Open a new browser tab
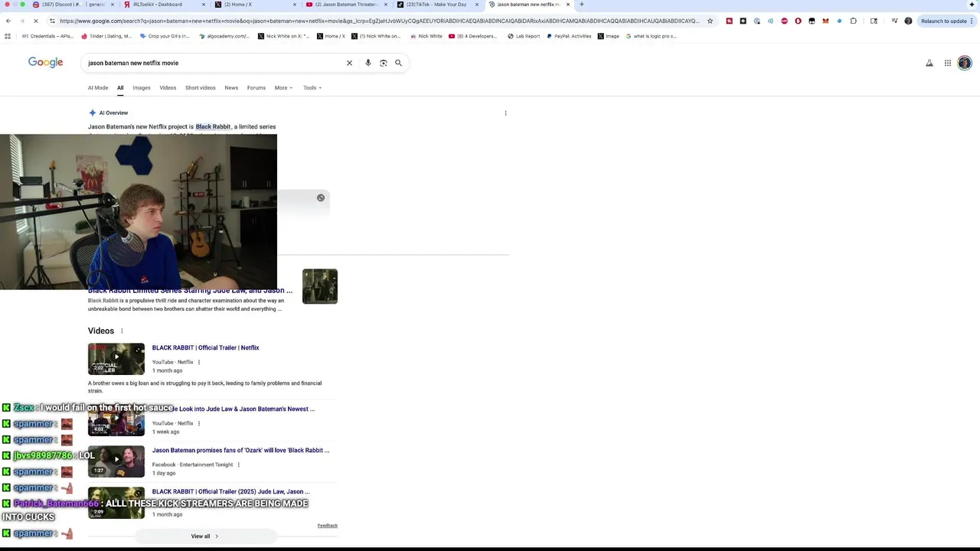Image resolution: width=980 pixels, height=551 pixels. 581,5
